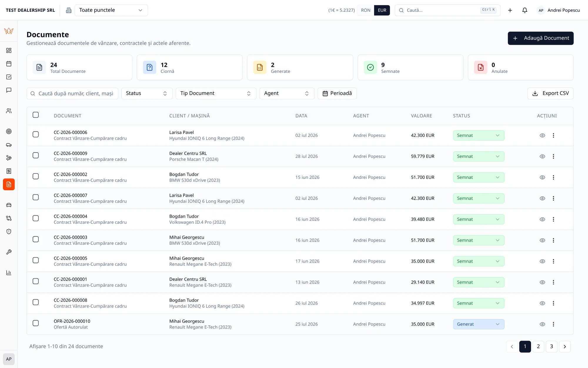Change Semnat status for CC-2026-000007
This screenshot has width=588, height=368.
[x=479, y=198]
